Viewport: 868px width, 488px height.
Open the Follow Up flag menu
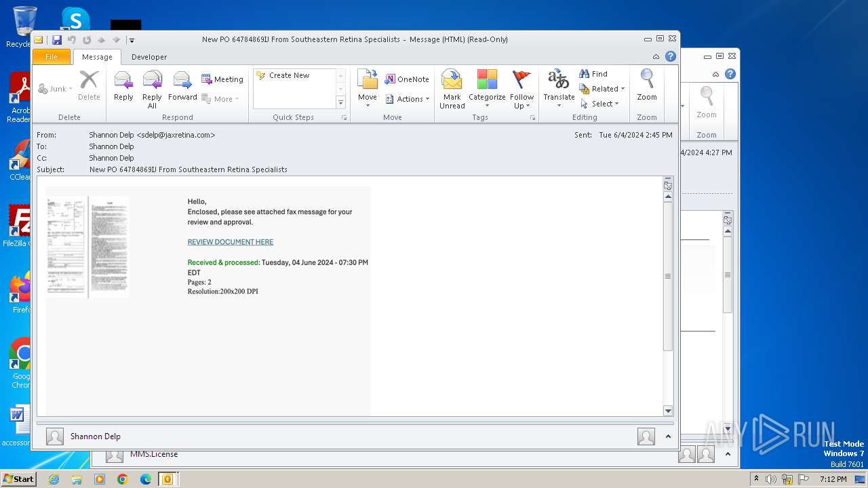(x=521, y=89)
